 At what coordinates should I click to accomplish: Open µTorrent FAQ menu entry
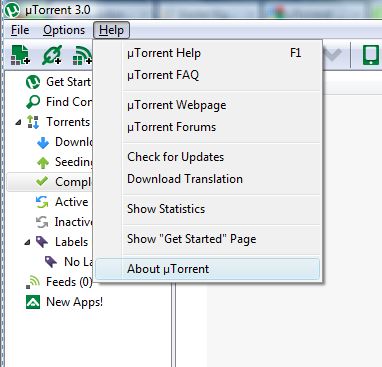pos(207,75)
